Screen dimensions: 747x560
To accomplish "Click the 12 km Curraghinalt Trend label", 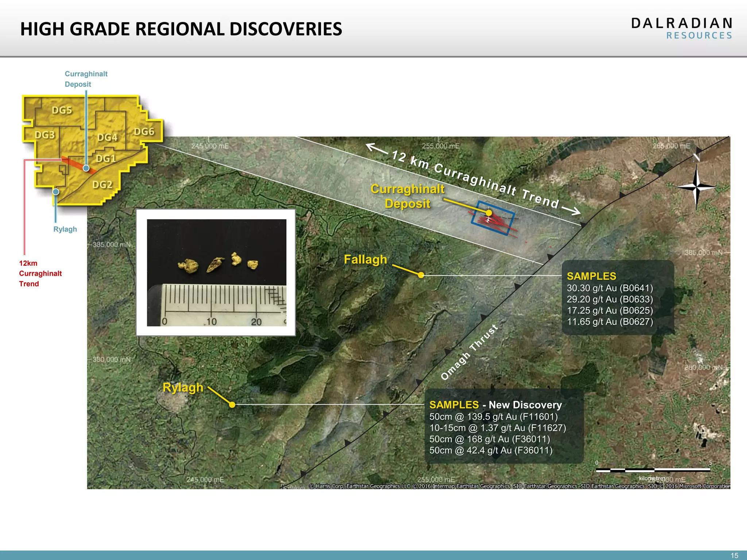I will 475,179.
